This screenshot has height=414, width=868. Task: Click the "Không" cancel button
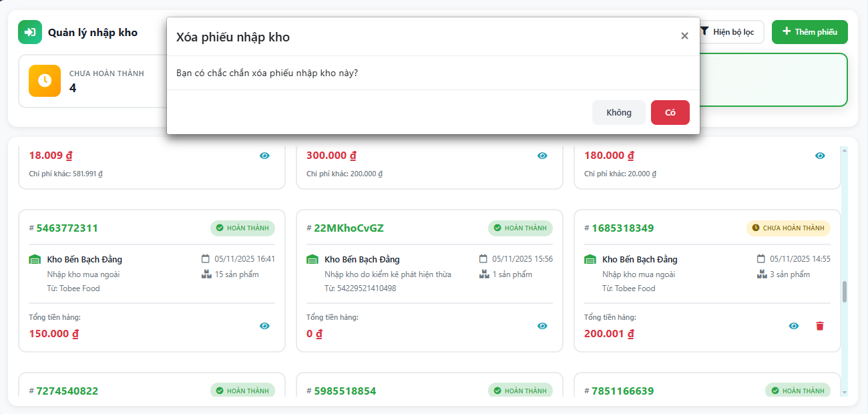[x=618, y=112]
